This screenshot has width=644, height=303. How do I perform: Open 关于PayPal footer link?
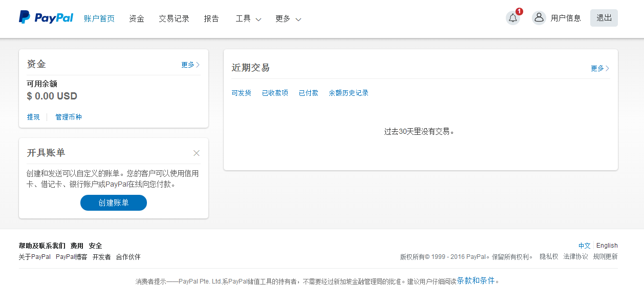(x=35, y=257)
